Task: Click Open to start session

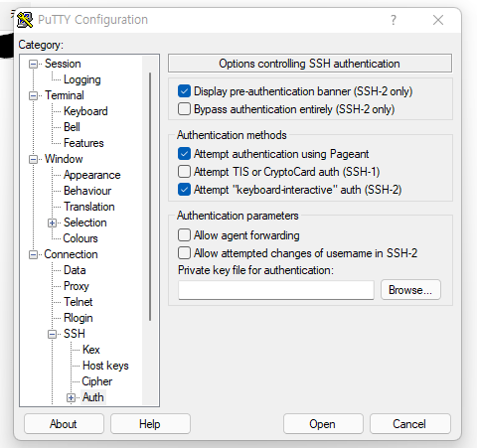Action: coord(323,424)
